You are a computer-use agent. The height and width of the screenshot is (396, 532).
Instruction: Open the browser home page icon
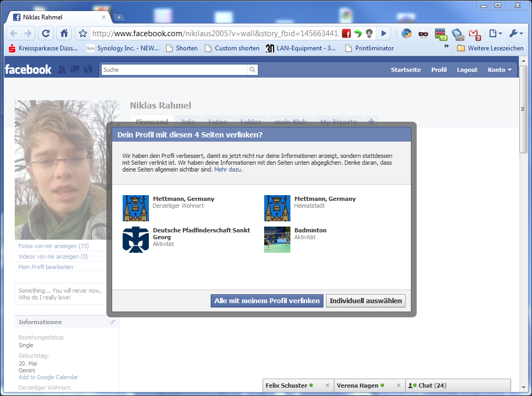tap(64, 33)
